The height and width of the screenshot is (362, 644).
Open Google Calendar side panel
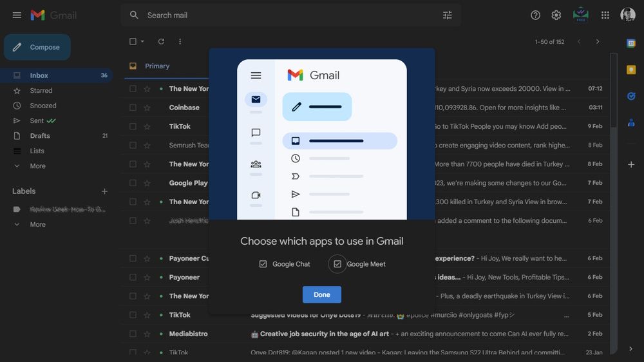pos(631,43)
